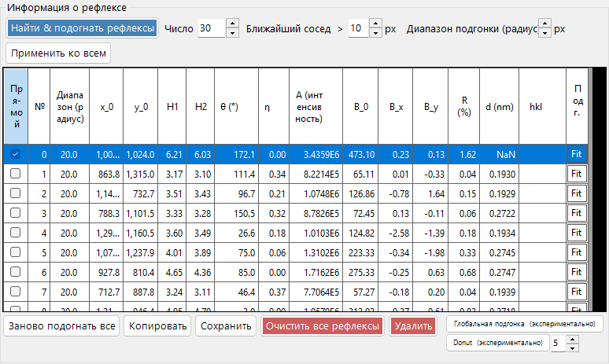Image resolution: width=609 pixels, height=364 pixels.
Task: Click Fit button in row 1
Action: pos(577,174)
